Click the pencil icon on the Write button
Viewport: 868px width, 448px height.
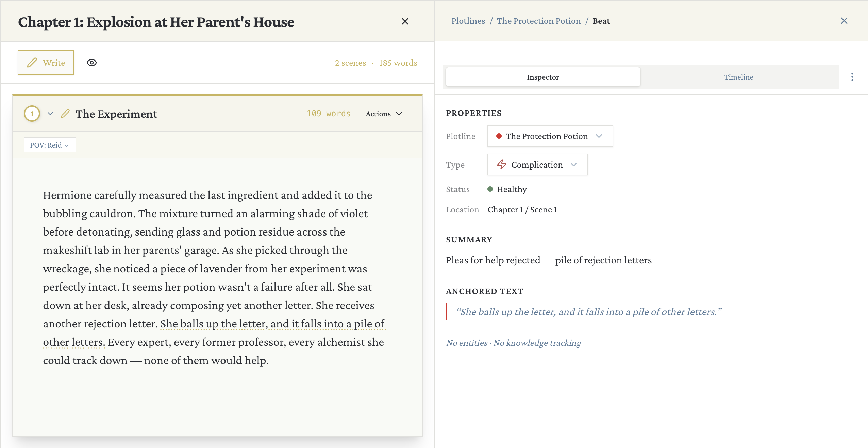[x=32, y=63]
